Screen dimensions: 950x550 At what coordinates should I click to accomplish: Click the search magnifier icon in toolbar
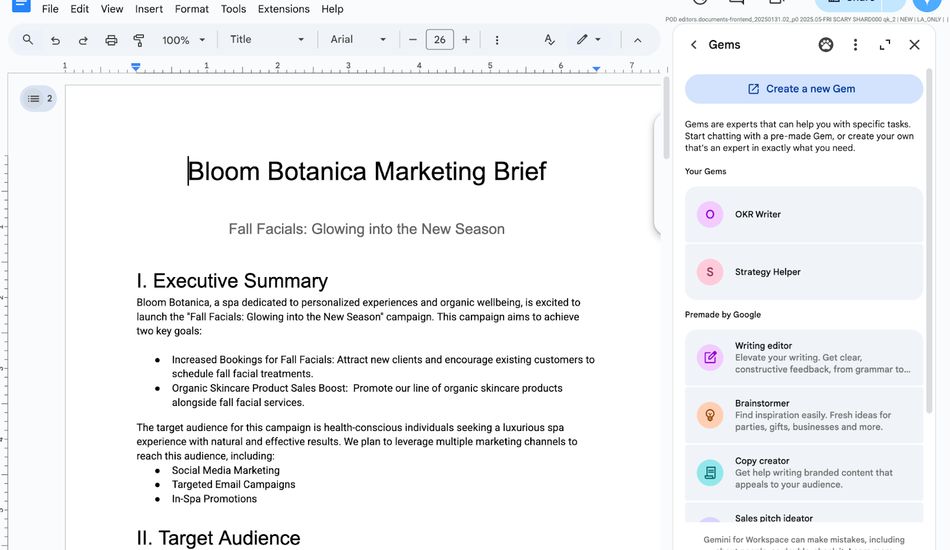pyautogui.click(x=28, y=40)
